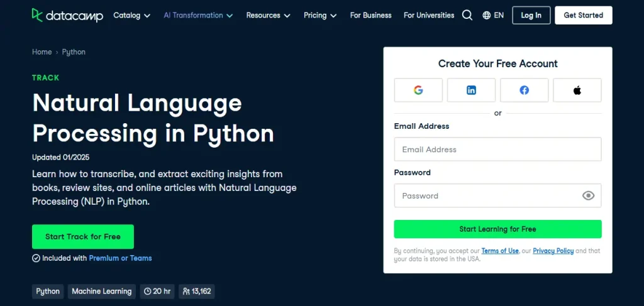Click Natural Language Processing in Python heading
644x306 pixels.
[x=153, y=119]
